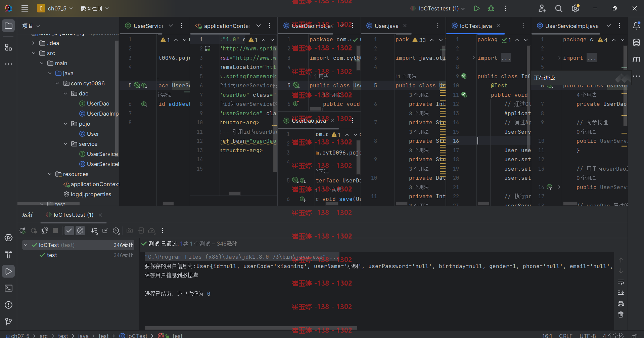The width and height of the screenshot is (644, 338).
Task: Toggle show passed tests checkmark
Action: (69, 230)
